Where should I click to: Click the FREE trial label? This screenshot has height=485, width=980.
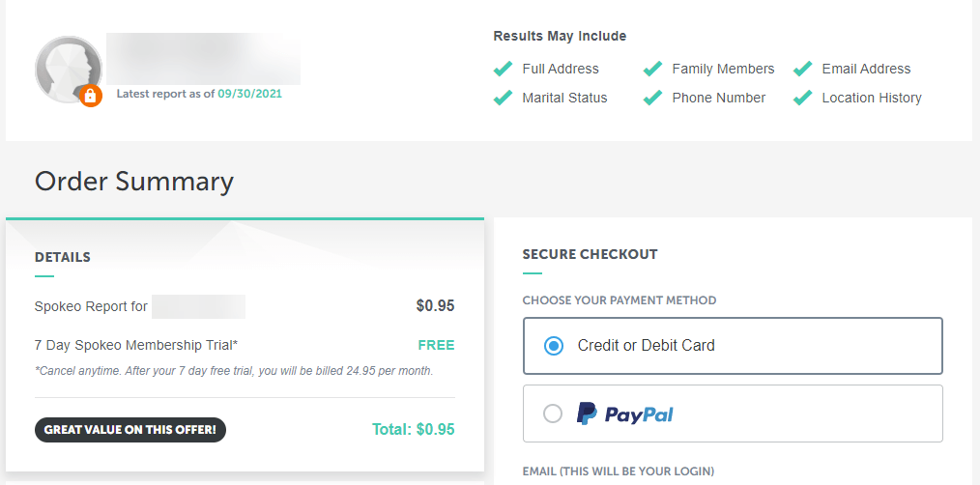436,345
